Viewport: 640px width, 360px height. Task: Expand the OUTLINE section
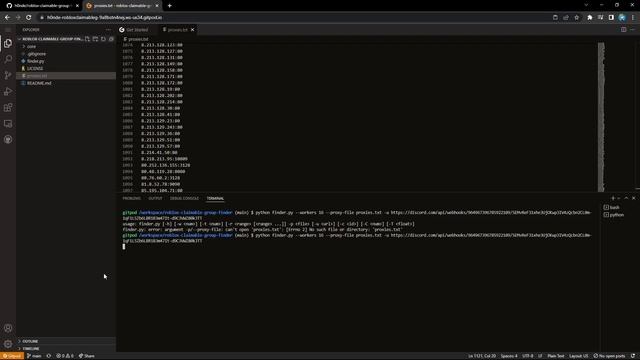(x=30, y=341)
